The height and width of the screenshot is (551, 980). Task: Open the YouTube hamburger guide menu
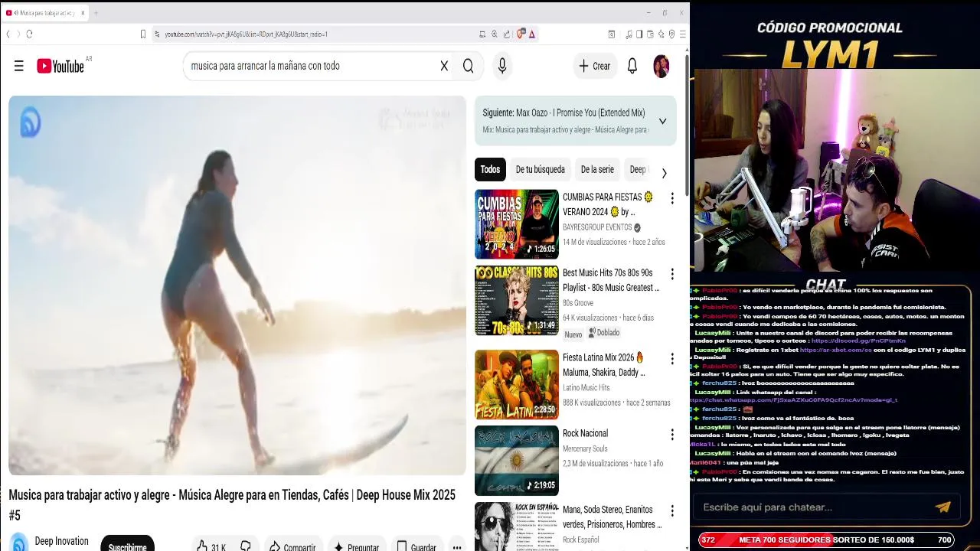point(19,66)
